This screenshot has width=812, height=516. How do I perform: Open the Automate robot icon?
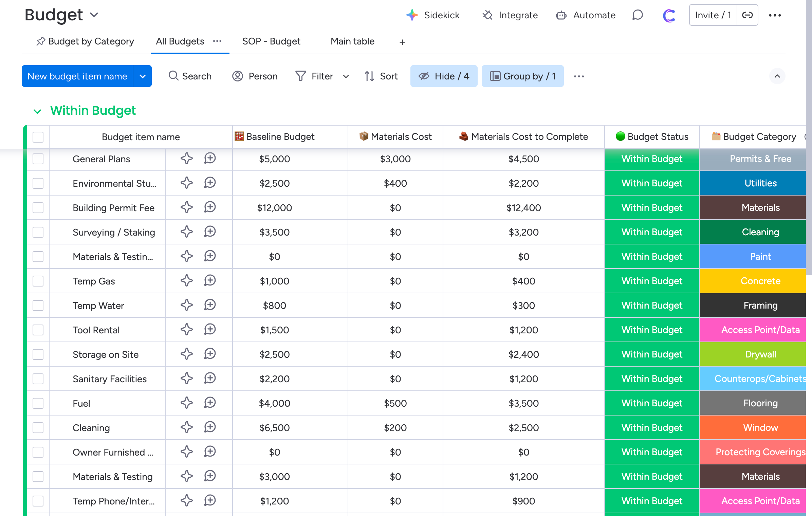(561, 15)
